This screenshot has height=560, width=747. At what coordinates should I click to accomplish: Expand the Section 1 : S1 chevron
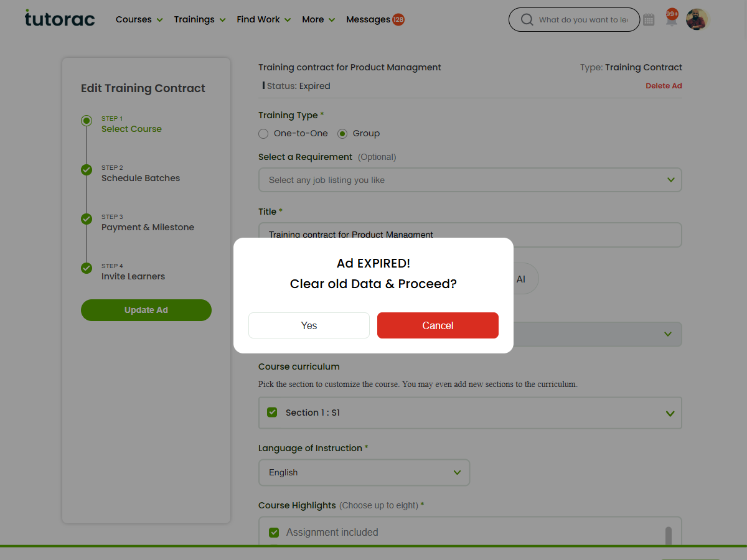(670, 413)
